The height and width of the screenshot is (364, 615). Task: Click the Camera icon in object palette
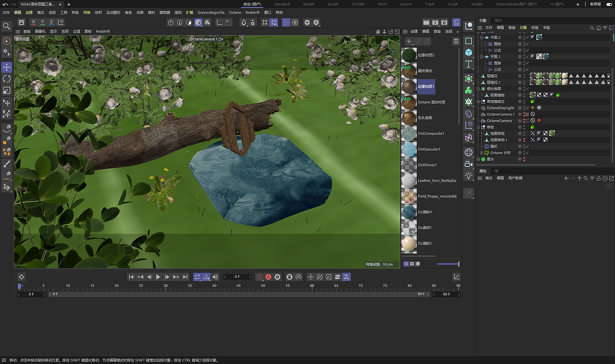point(468,164)
